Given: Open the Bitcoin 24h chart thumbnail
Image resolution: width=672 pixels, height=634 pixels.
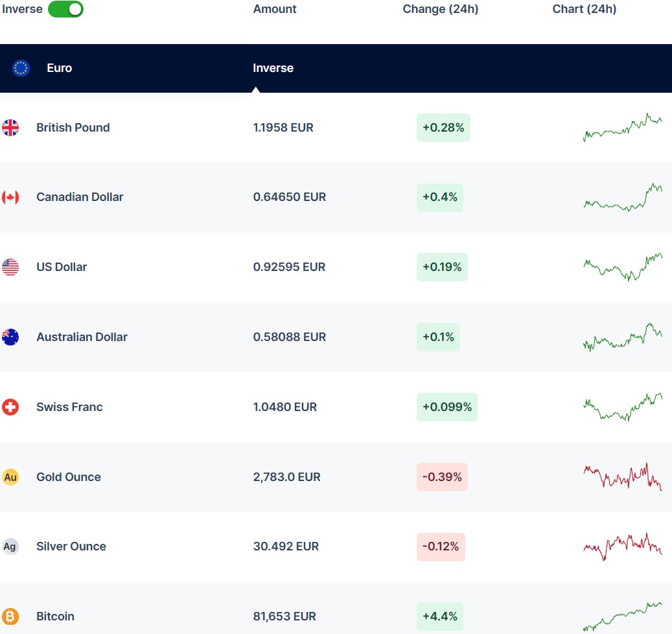Looking at the screenshot, I should tap(622, 616).
